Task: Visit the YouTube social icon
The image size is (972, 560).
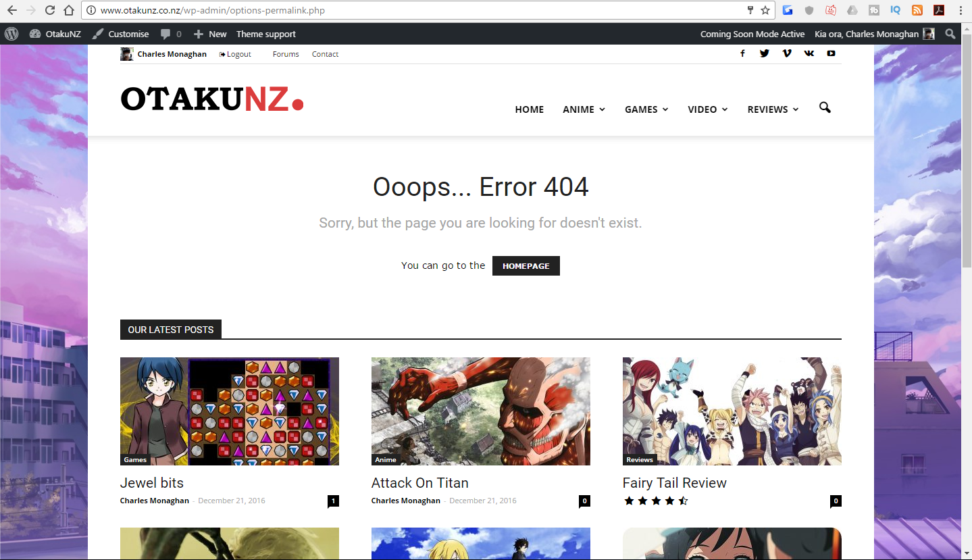Action: pyautogui.click(x=831, y=53)
